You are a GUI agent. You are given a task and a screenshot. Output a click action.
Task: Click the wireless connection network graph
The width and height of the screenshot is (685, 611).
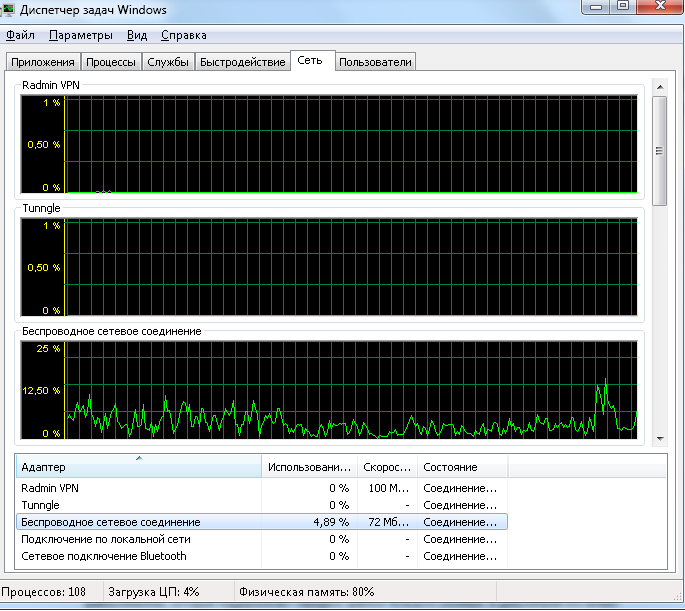(x=329, y=390)
